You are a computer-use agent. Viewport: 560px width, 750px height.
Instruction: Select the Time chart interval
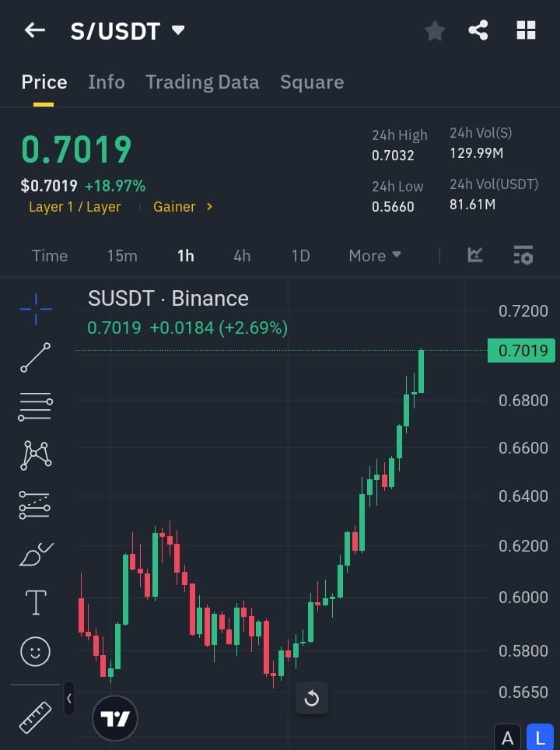tap(50, 255)
